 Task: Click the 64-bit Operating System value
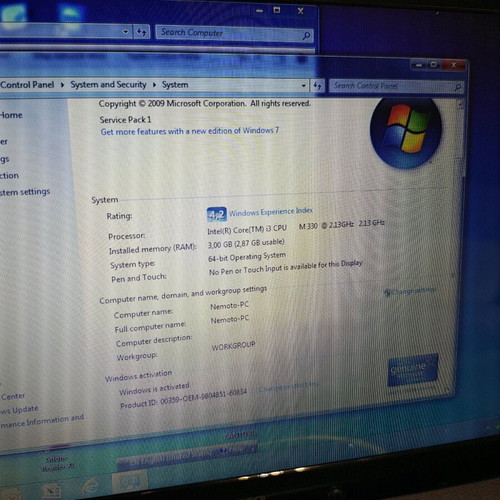[x=247, y=257]
